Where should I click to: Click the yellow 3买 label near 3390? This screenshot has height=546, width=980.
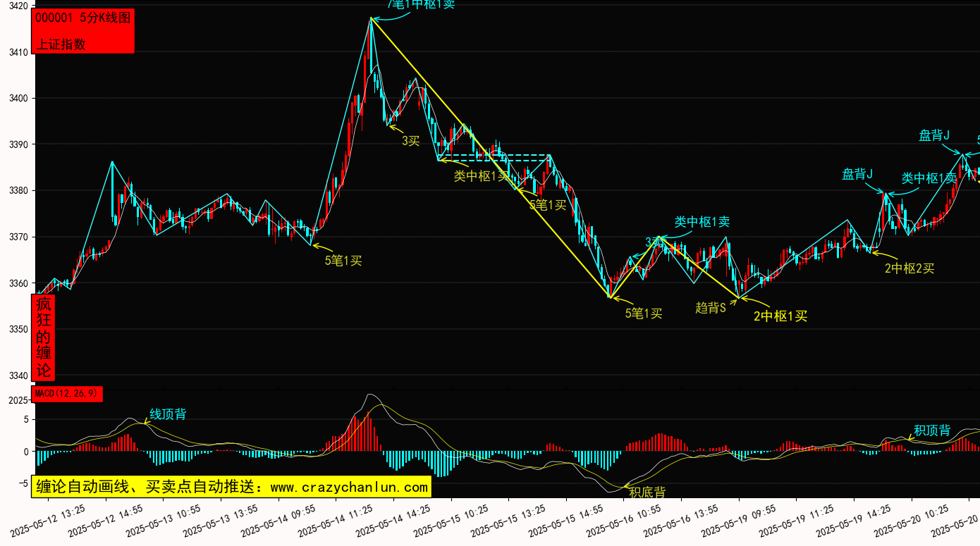point(410,141)
